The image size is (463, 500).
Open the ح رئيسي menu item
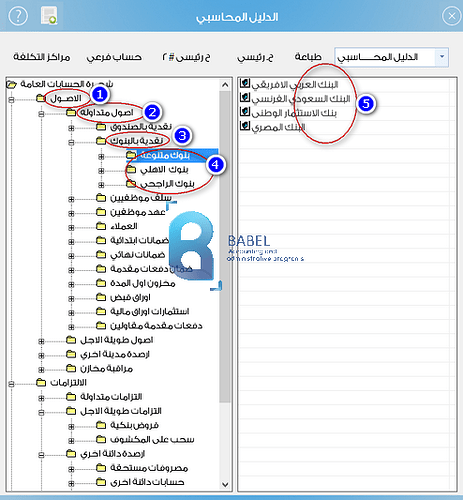[255, 57]
